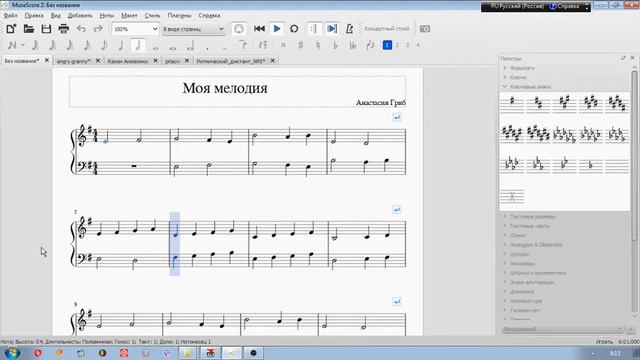
Task: Open the image capture camera tool
Action: pos(424,29)
